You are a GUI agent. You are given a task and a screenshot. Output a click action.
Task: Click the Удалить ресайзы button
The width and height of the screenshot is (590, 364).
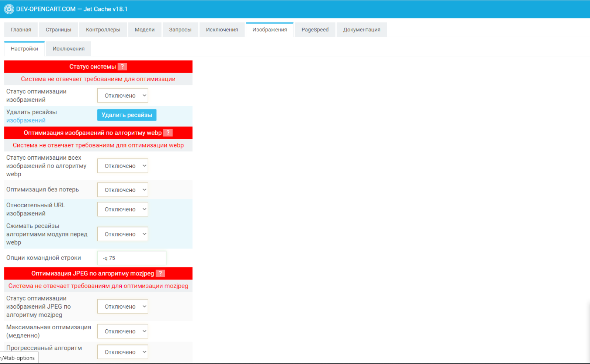point(127,115)
